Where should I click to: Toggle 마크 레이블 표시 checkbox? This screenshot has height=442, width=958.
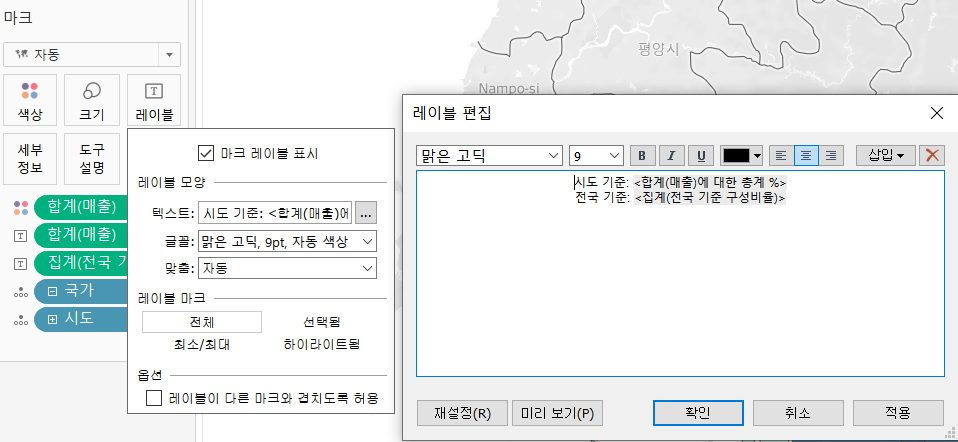click(206, 152)
